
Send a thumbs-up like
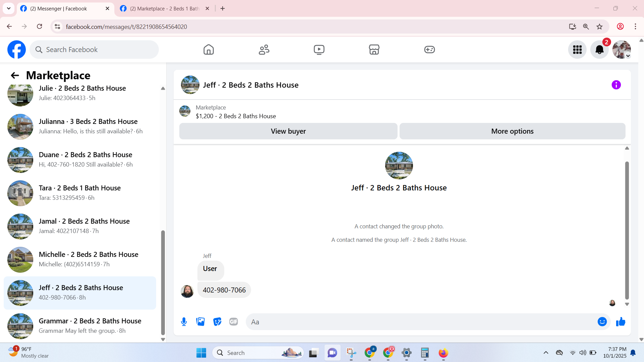(x=620, y=322)
